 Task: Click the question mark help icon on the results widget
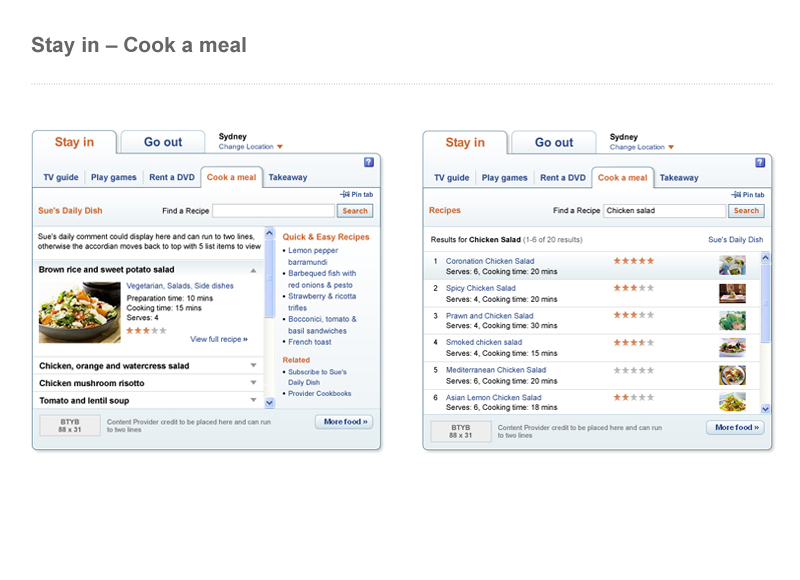pos(761,163)
